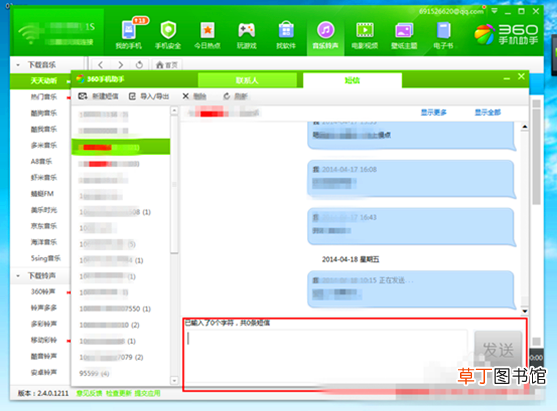Close the 360手机助手 SMS dialog
This screenshot has width=557, height=411.
click(x=521, y=76)
